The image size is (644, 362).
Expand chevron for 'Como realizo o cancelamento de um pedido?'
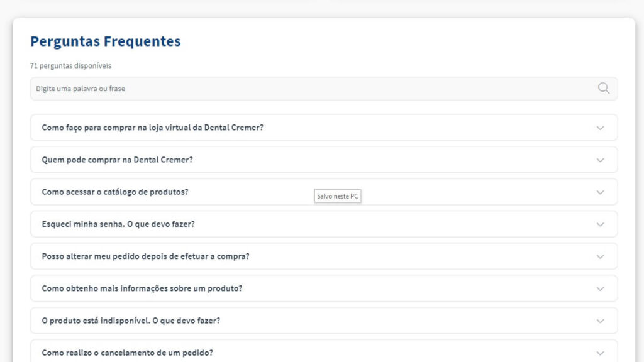coord(600,353)
